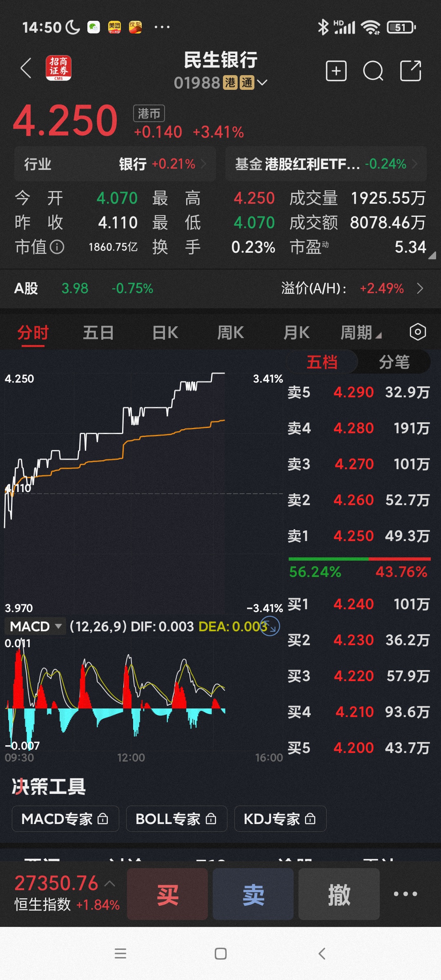Tap the 撤 cancel order button

(339, 894)
